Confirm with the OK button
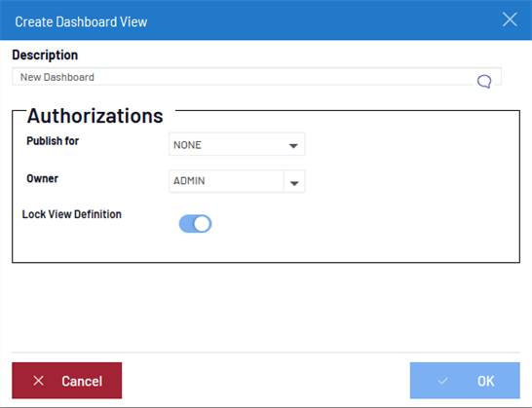Viewport: 532px width, 408px height. coord(465,380)
